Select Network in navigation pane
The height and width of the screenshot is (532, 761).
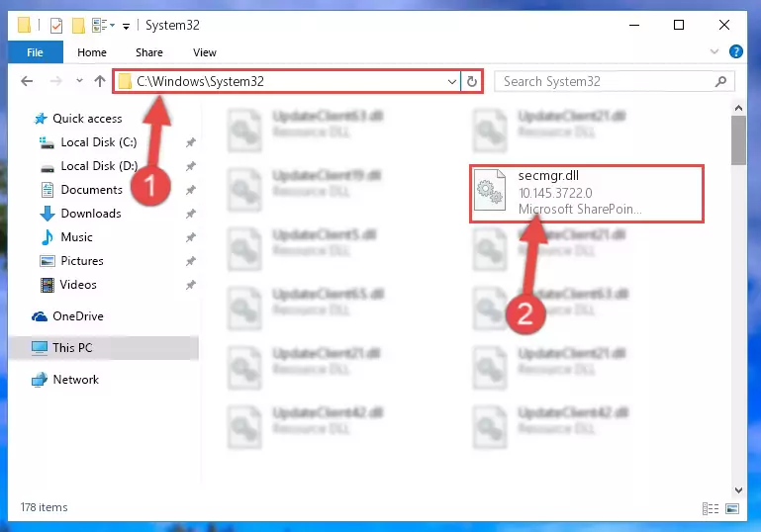[76, 380]
